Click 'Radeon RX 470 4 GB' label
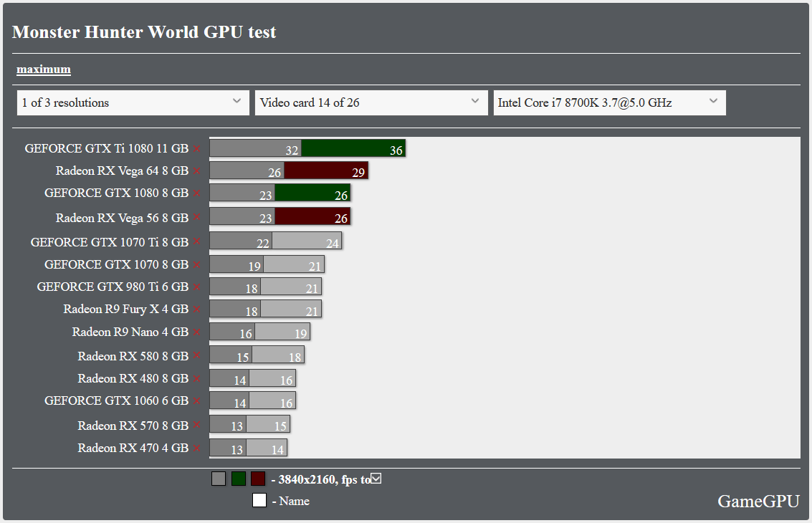This screenshot has height=523, width=812. click(x=133, y=448)
